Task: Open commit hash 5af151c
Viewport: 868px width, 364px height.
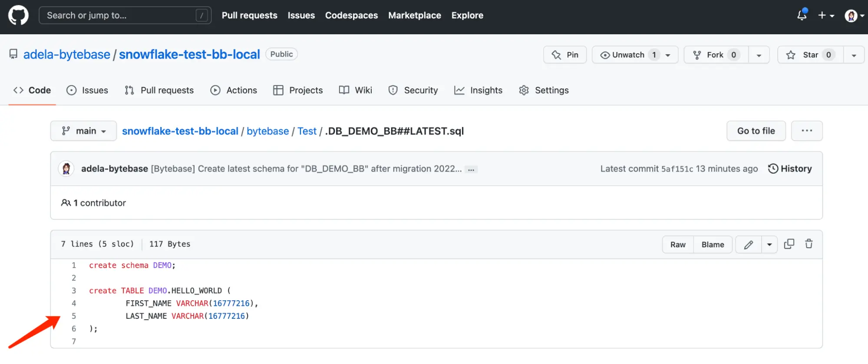Action: (677, 169)
